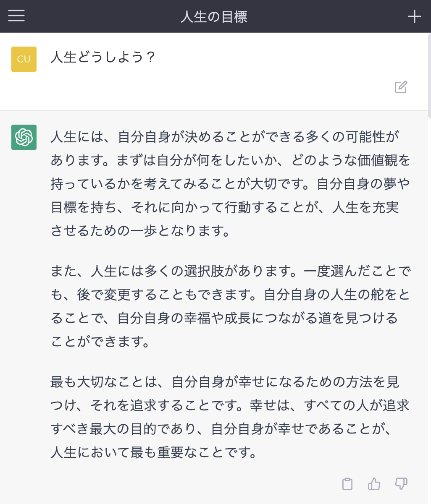Edit the message 人生どうしよう？
The width and height of the screenshot is (431, 504).
(401, 87)
